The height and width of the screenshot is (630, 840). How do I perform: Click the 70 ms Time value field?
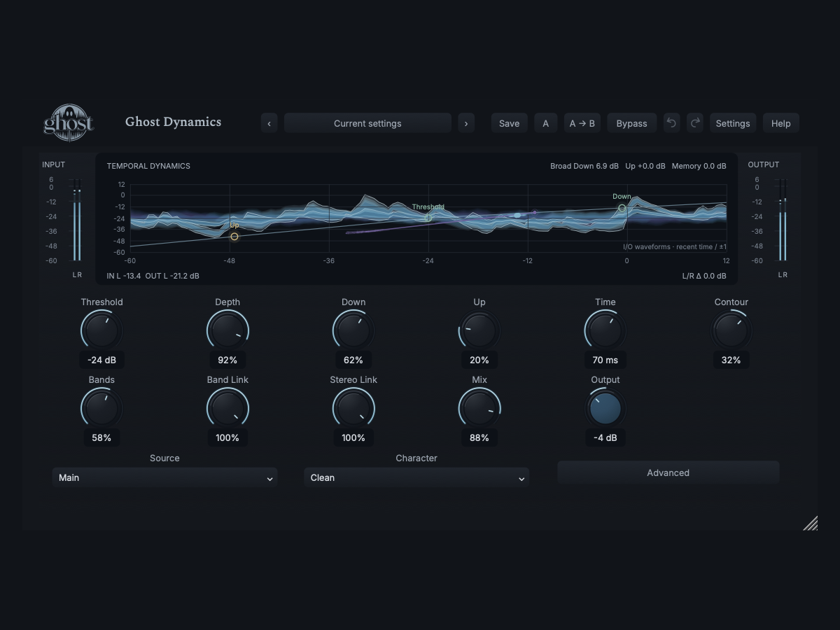[x=605, y=360]
